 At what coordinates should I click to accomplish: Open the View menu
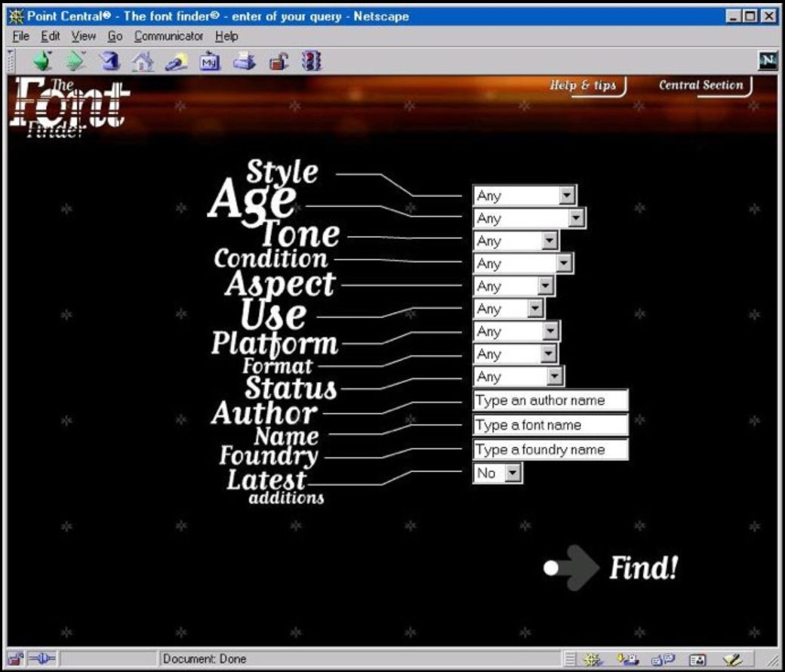tap(83, 36)
